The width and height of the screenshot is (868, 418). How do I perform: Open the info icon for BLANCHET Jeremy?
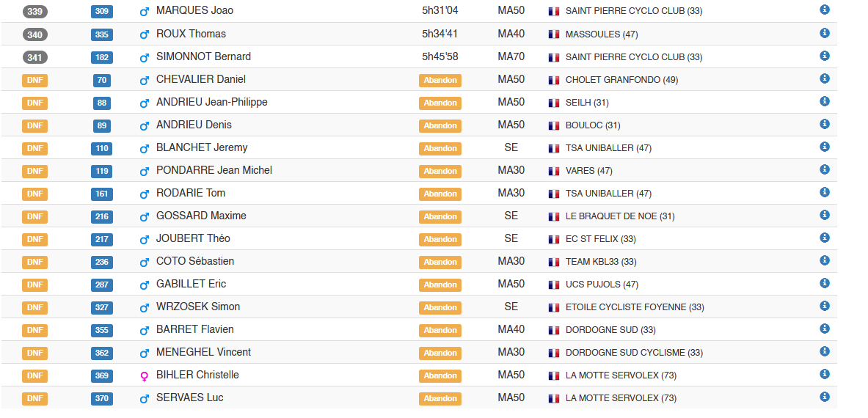coord(825,147)
